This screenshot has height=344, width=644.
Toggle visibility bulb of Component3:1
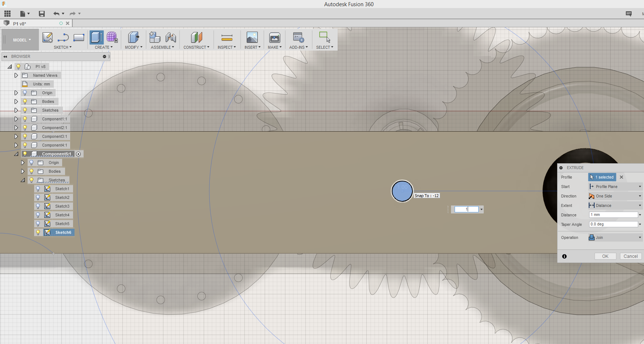pos(25,136)
